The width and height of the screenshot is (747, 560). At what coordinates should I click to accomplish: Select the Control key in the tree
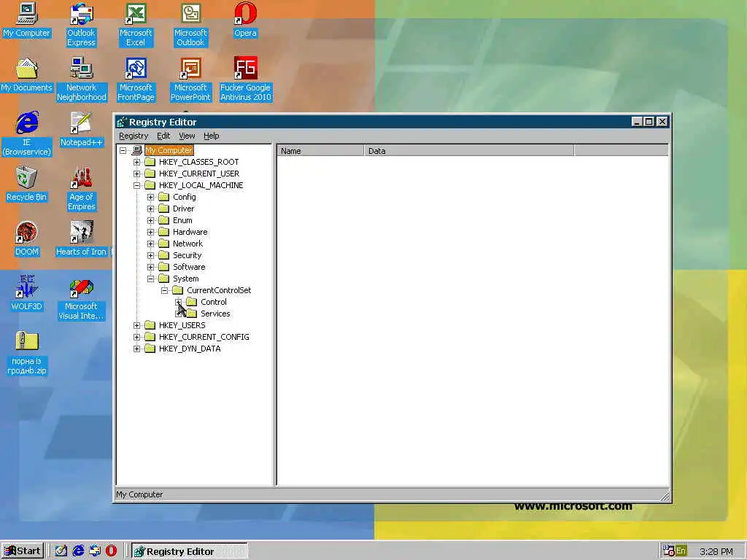[x=214, y=302]
